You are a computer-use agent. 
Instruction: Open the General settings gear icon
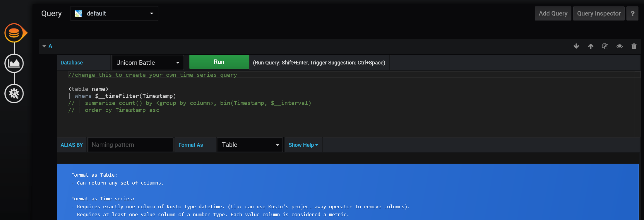(14, 93)
